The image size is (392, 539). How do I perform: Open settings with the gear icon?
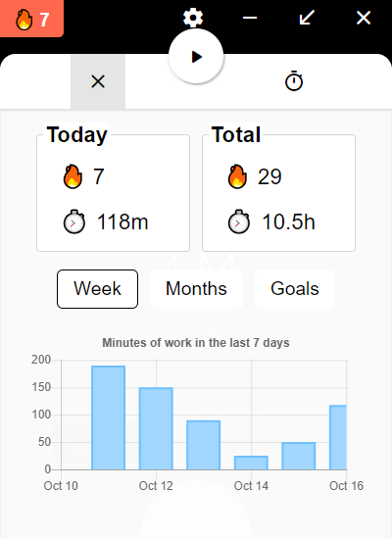(193, 18)
